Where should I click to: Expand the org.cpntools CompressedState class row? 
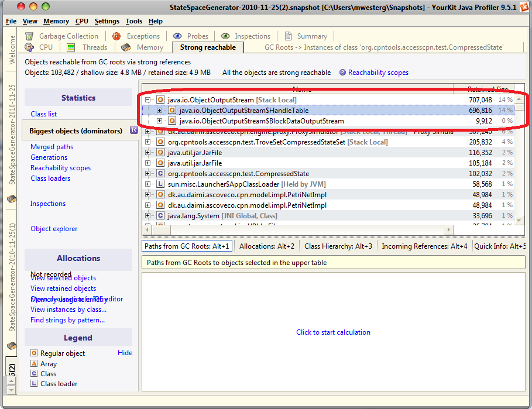coord(147,173)
